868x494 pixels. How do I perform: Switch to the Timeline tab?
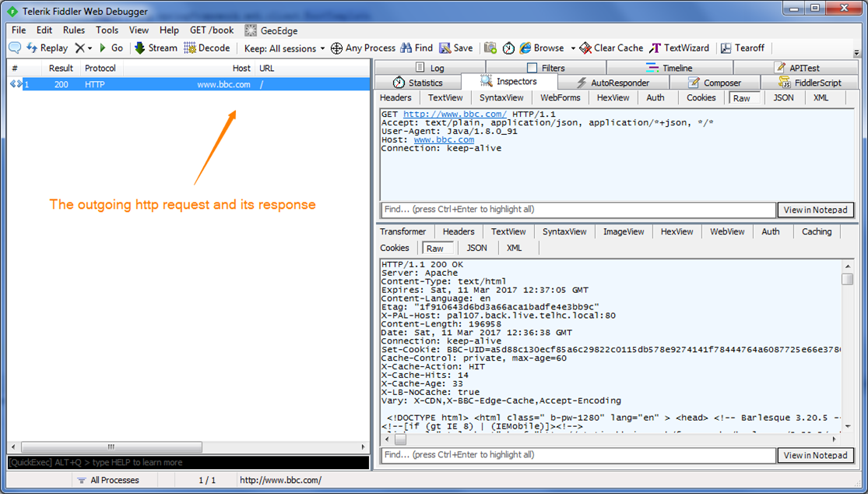click(x=669, y=68)
